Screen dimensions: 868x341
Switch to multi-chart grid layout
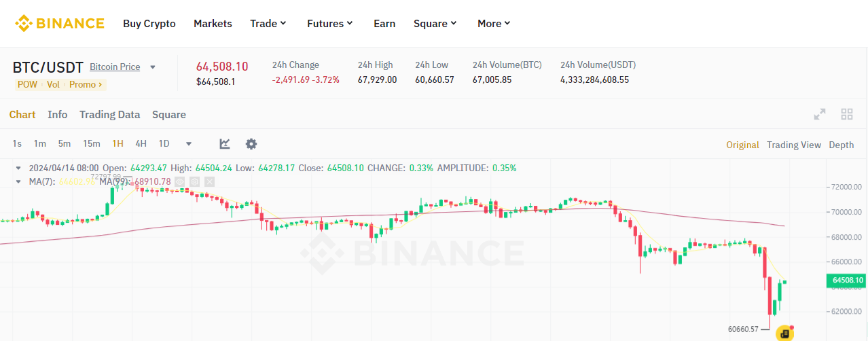pos(846,115)
